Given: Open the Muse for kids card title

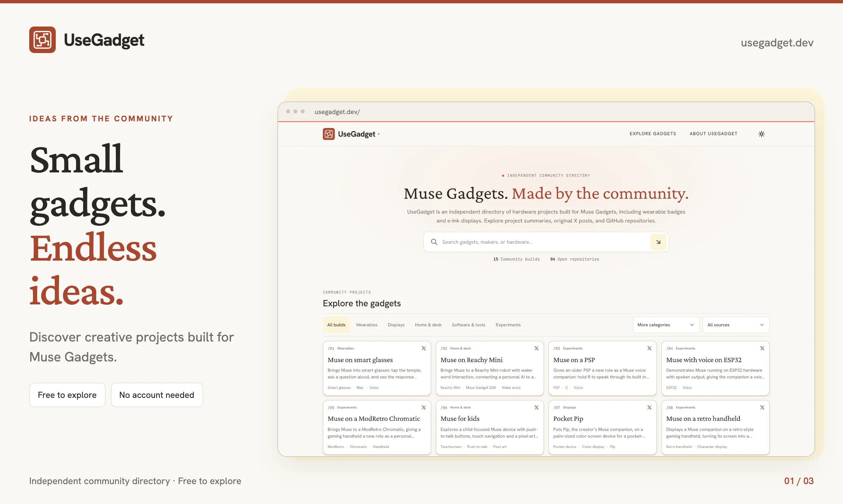Looking at the screenshot, I should coord(460,419).
